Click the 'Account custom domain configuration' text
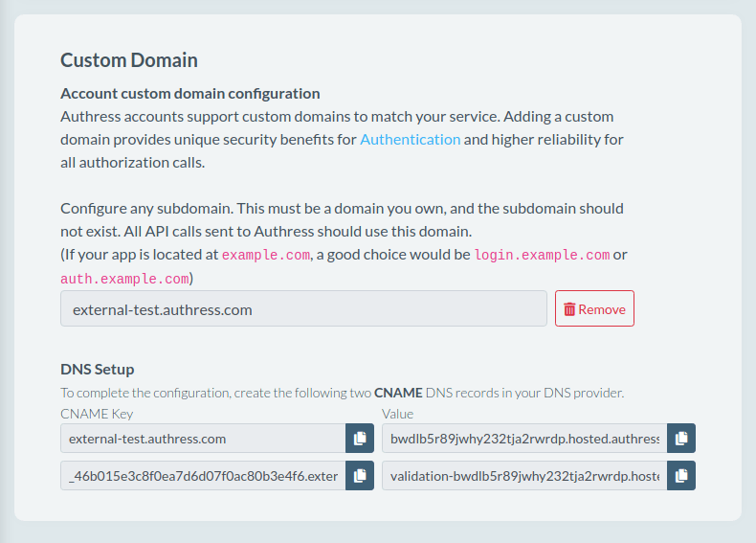Image resolution: width=756 pixels, height=543 pixels. click(190, 94)
